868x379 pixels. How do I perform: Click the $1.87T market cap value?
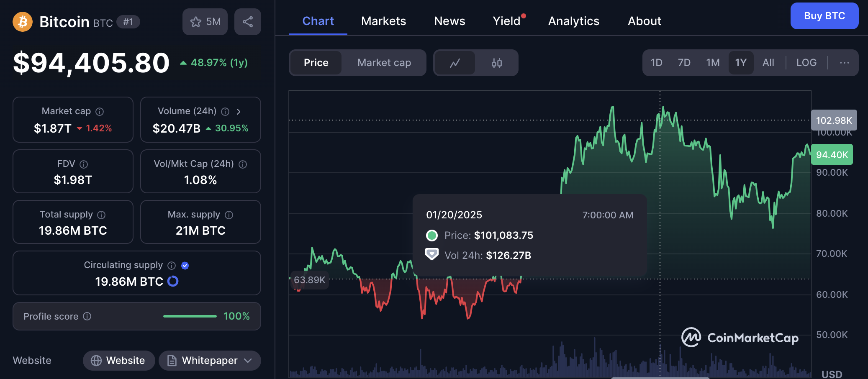tap(53, 128)
